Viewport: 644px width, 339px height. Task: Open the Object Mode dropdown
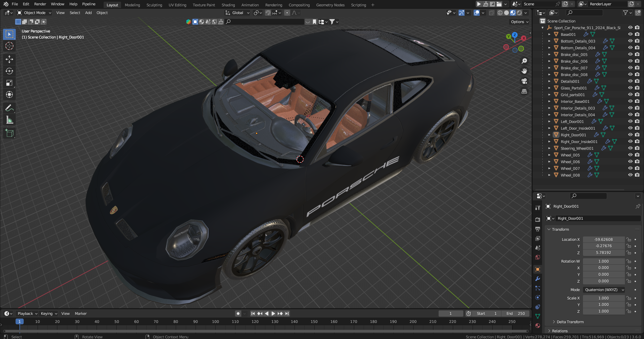coord(34,13)
